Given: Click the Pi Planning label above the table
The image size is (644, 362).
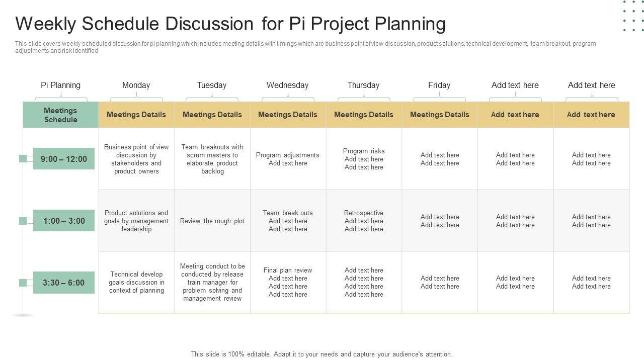Looking at the screenshot, I should tap(60, 85).
